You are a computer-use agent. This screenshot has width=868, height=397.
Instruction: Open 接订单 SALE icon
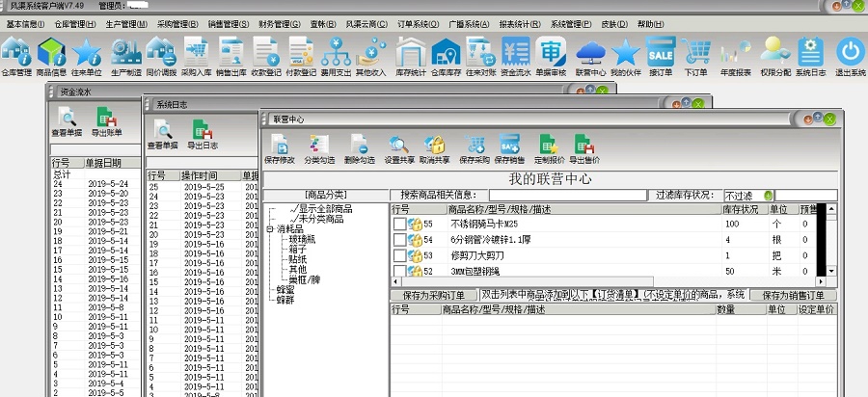point(661,57)
